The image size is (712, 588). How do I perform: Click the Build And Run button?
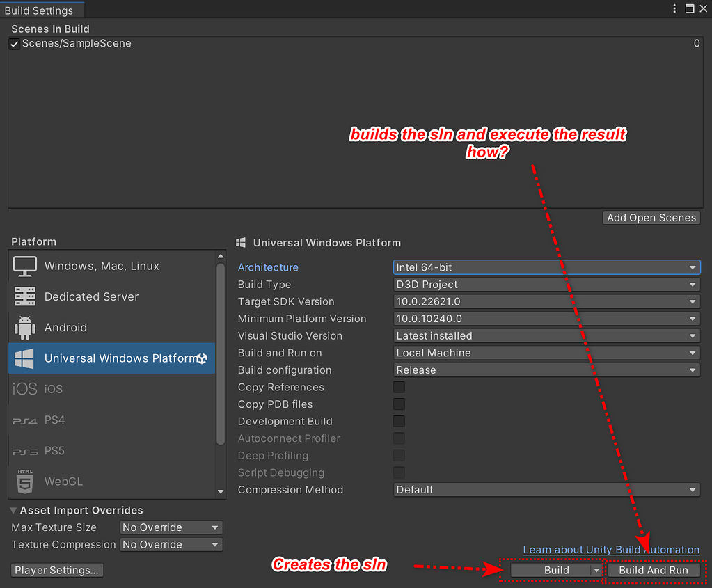(654, 569)
